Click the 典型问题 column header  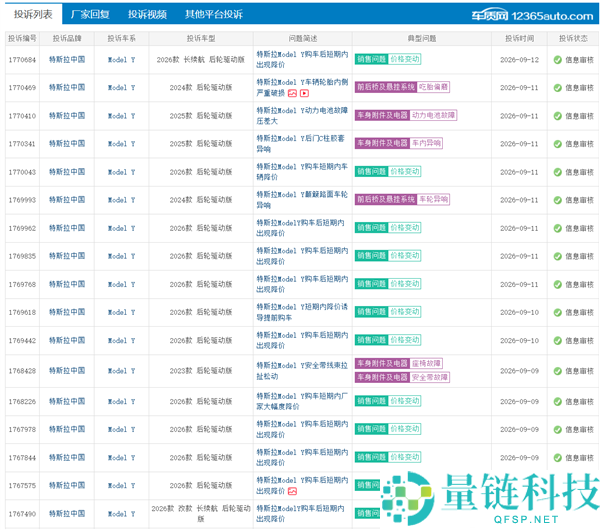(x=422, y=38)
